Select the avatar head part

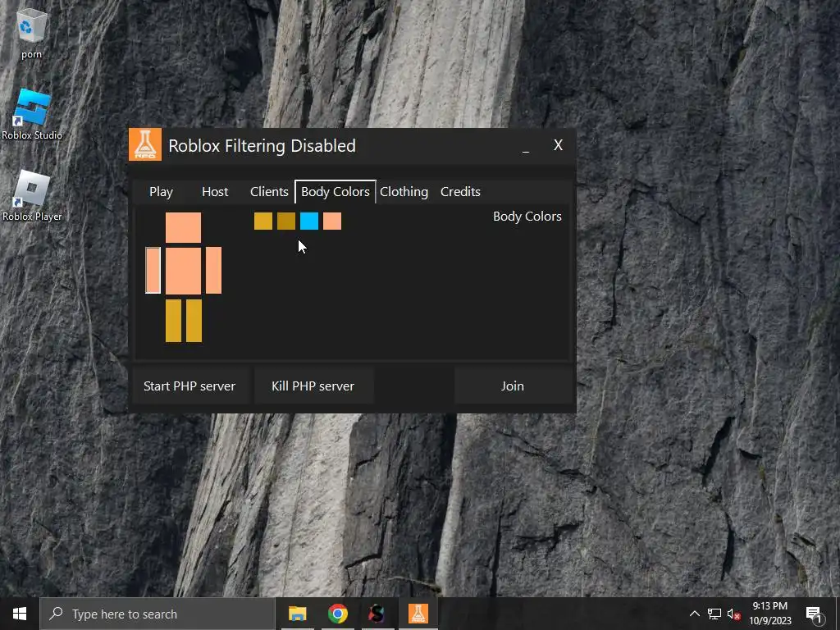click(183, 228)
